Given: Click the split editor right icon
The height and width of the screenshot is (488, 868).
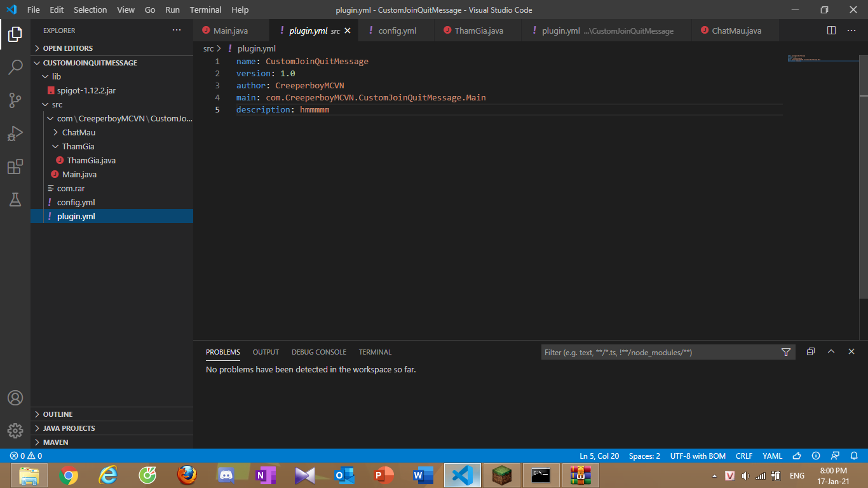Looking at the screenshot, I should click(x=831, y=30).
